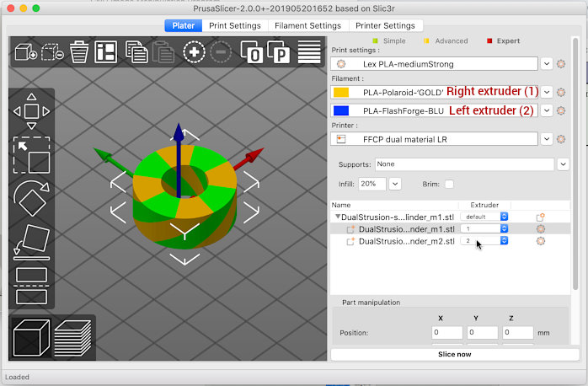Click the Position X input field
The image size is (588, 386).
[x=447, y=332]
